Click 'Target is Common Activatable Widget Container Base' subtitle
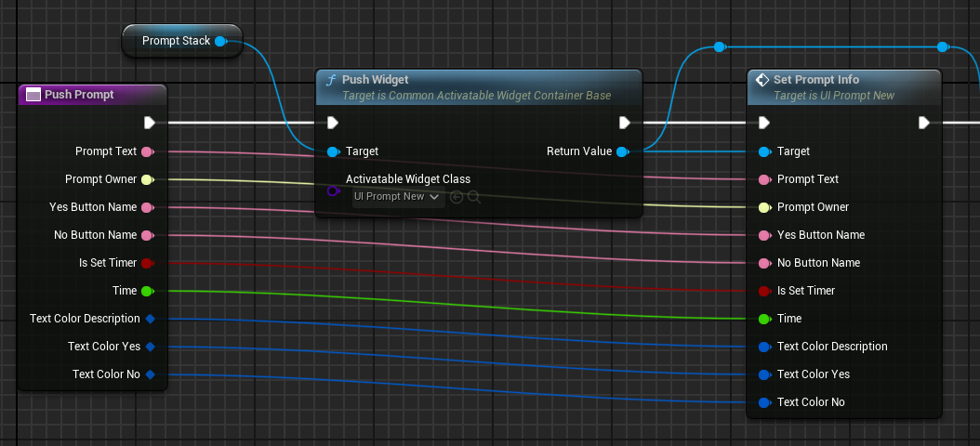980x446 pixels. coord(476,96)
